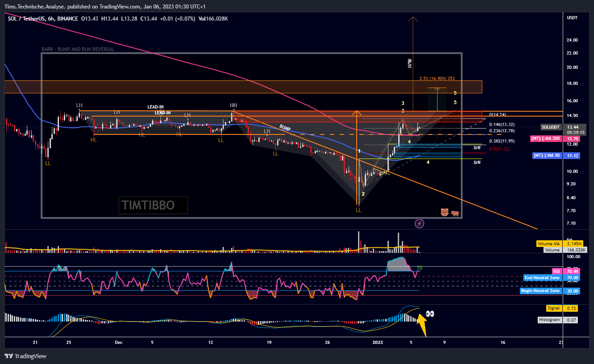The width and height of the screenshot is (594, 364).
Task: Click the Signal label in the MACD pane
Action: [553, 308]
